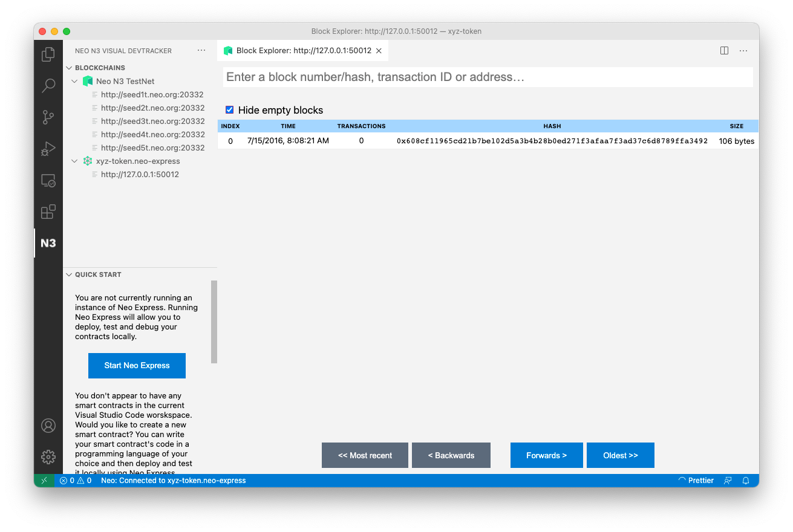Collapse the QUICK START section
The height and width of the screenshot is (532, 793).
(69, 274)
